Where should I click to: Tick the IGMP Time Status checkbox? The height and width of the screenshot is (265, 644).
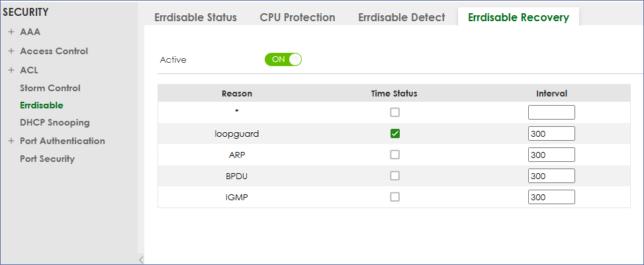click(395, 197)
